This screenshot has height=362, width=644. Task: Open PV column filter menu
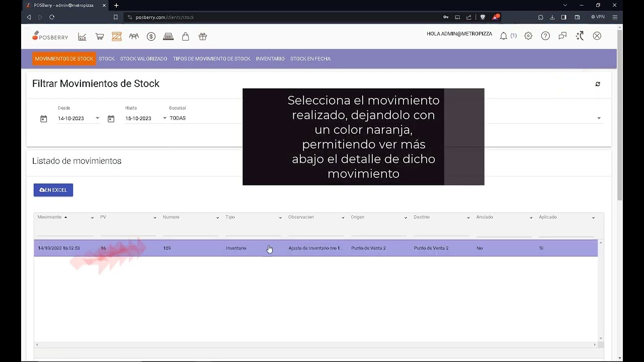pyautogui.click(x=154, y=218)
